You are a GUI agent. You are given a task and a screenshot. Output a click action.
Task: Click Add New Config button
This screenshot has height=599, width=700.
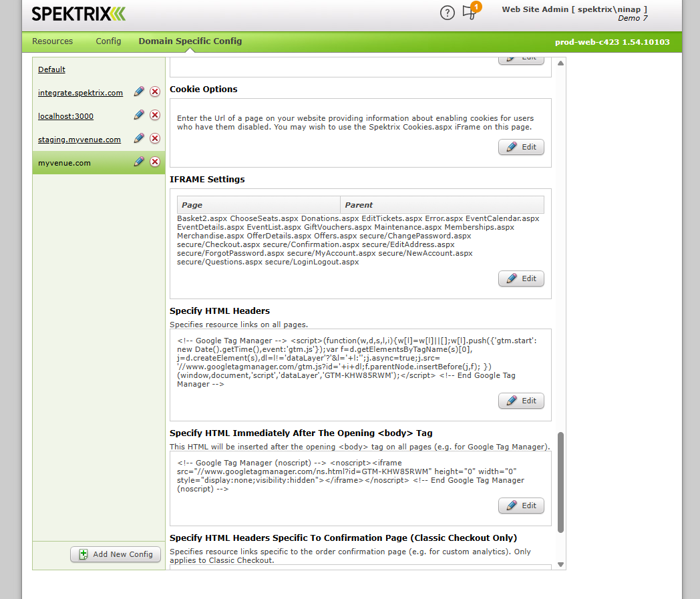click(116, 554)
